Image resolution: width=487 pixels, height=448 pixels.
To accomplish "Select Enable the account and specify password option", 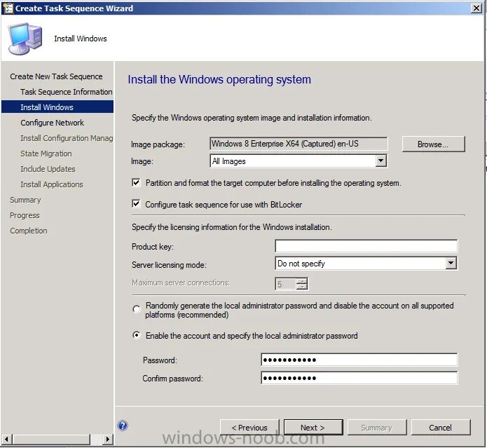I will [x=137, y=335].
